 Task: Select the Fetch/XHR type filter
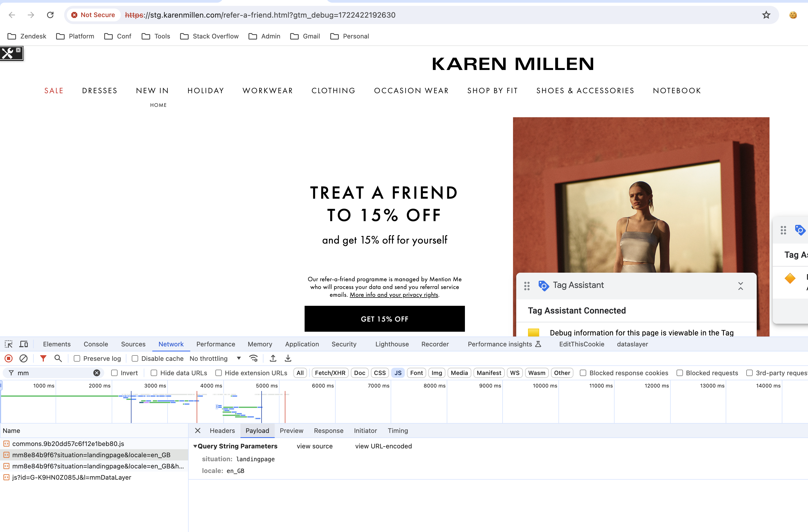[x=330, y=373]
